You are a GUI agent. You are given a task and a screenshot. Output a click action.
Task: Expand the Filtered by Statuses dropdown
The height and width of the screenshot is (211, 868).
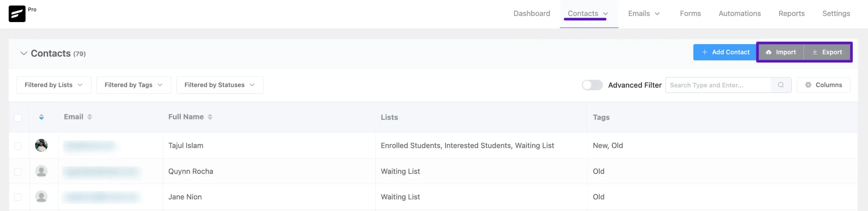click(x=220, y=85)
